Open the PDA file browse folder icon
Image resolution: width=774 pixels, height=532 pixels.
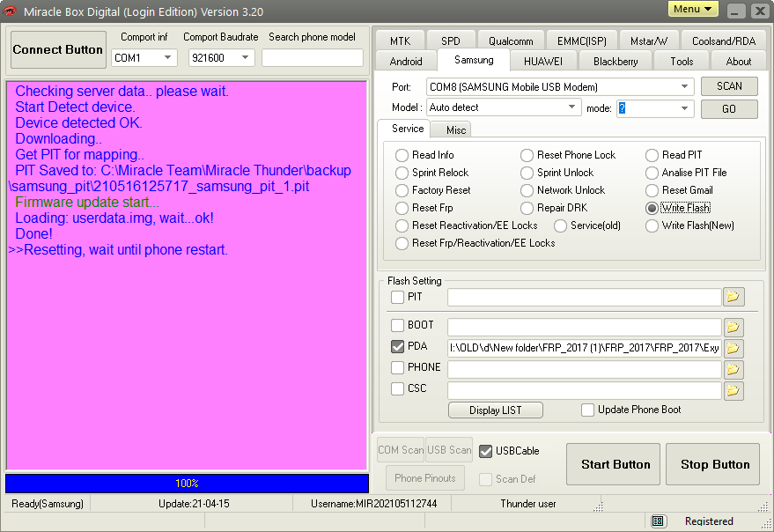[x=733, y=348]
